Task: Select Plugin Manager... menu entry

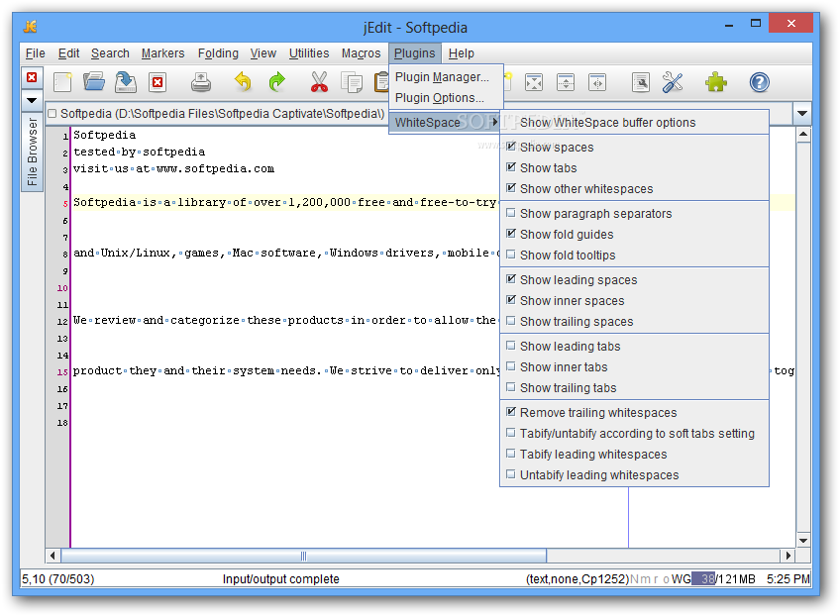Action: coord(446,77)
